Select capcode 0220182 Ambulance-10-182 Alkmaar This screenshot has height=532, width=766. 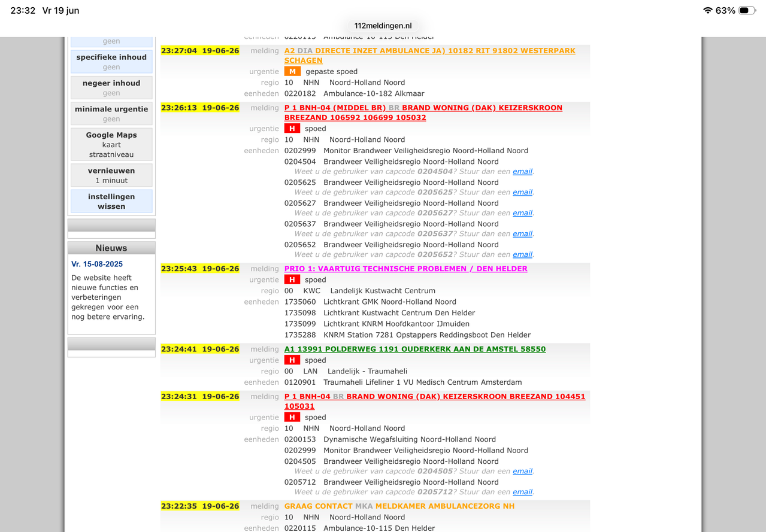click(x=356, y=93)
